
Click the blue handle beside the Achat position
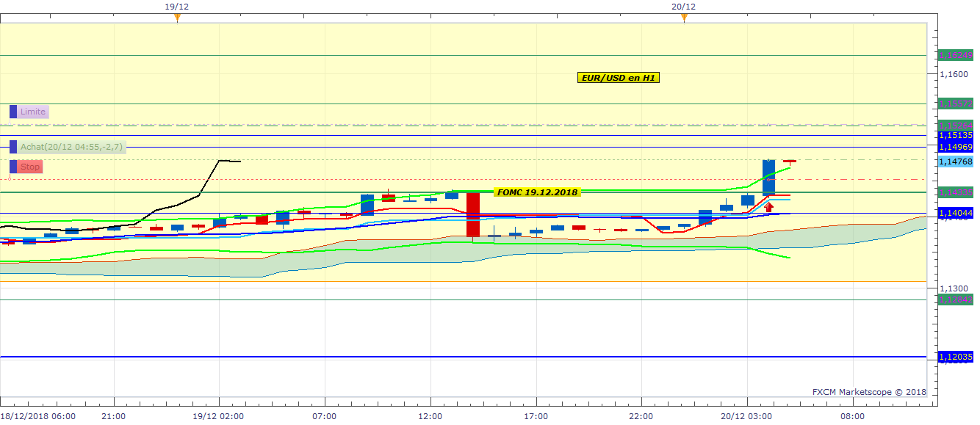click(13, 147)
